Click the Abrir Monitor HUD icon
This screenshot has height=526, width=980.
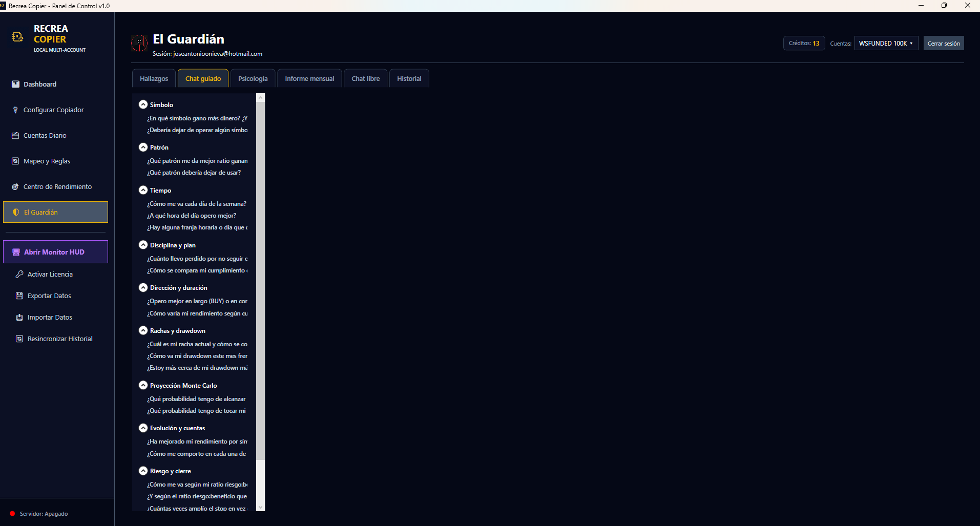click(x=16, y=252)
